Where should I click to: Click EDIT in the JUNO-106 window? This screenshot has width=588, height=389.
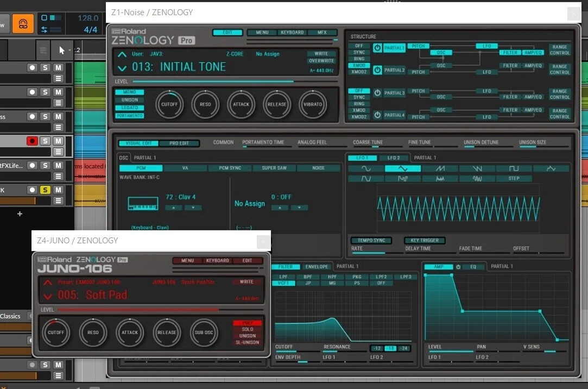[247, 261]
